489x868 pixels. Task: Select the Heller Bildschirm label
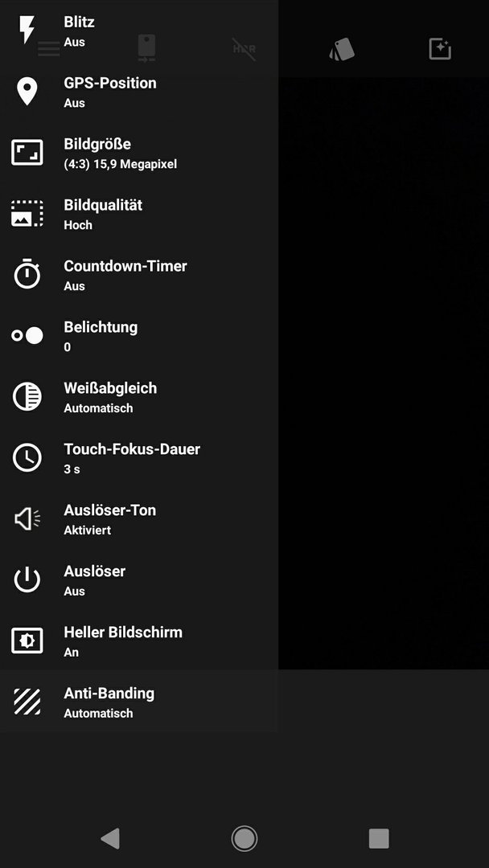pyautogui.click(x=123, y=633)
